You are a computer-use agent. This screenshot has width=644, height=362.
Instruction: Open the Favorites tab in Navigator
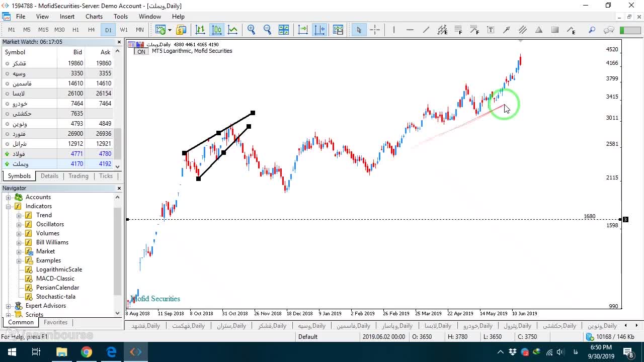pos(55,322)
